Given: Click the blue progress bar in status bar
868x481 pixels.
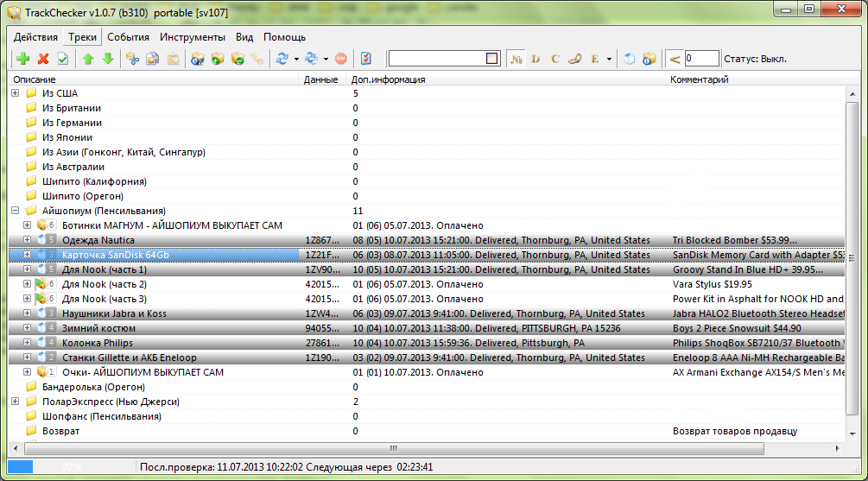Looking at the screenshot, I should 21,466.
